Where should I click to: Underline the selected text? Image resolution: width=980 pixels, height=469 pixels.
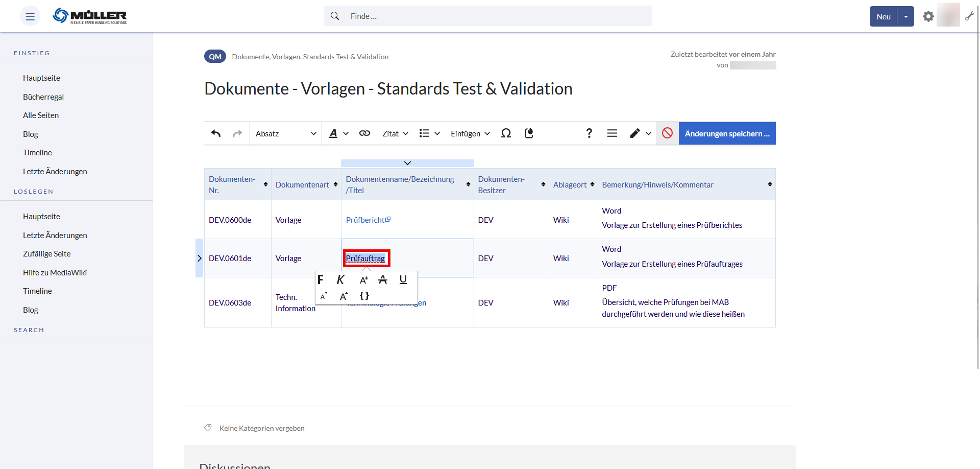click(403, 279)
